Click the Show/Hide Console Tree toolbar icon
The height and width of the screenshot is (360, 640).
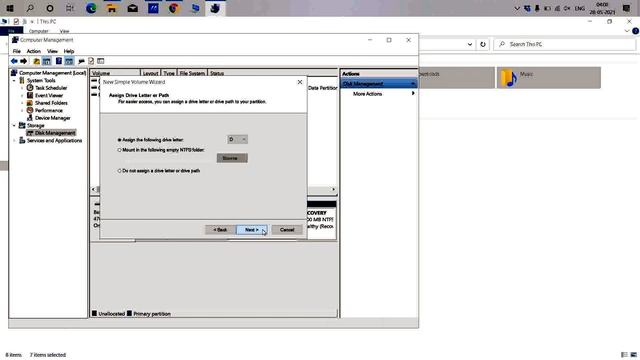[x=47, y=61]
